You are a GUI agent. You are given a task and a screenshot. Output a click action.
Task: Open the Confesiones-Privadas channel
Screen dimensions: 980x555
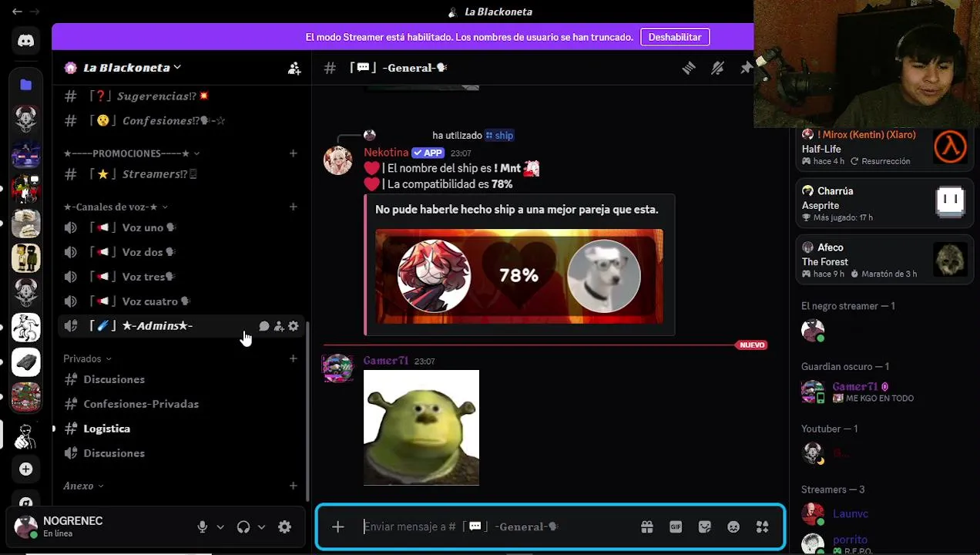coord(181,404)
